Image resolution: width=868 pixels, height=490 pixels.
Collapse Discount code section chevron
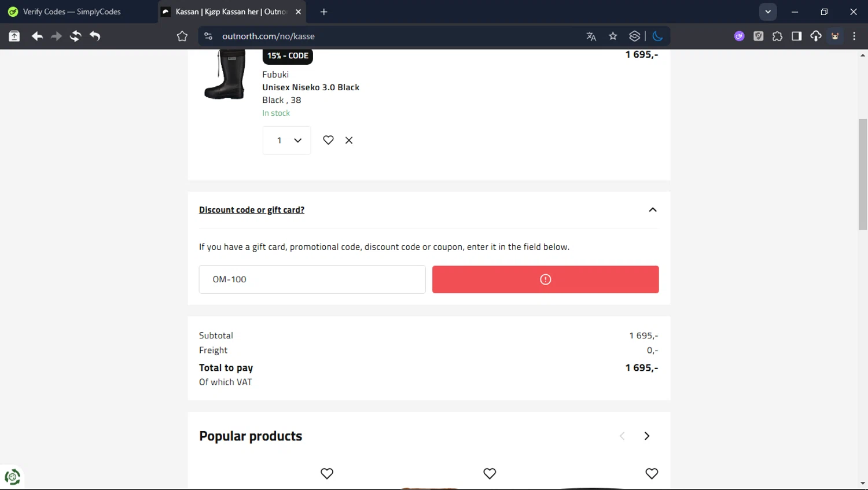point(653,209)
